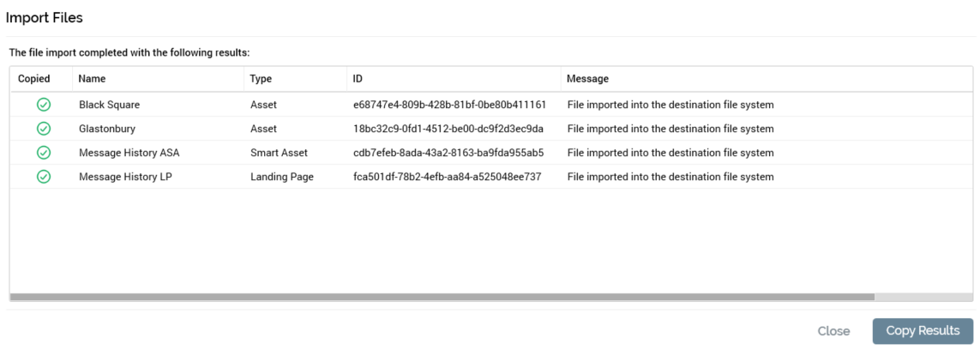
Task: Click the Message column header
Action: [587, 79]
